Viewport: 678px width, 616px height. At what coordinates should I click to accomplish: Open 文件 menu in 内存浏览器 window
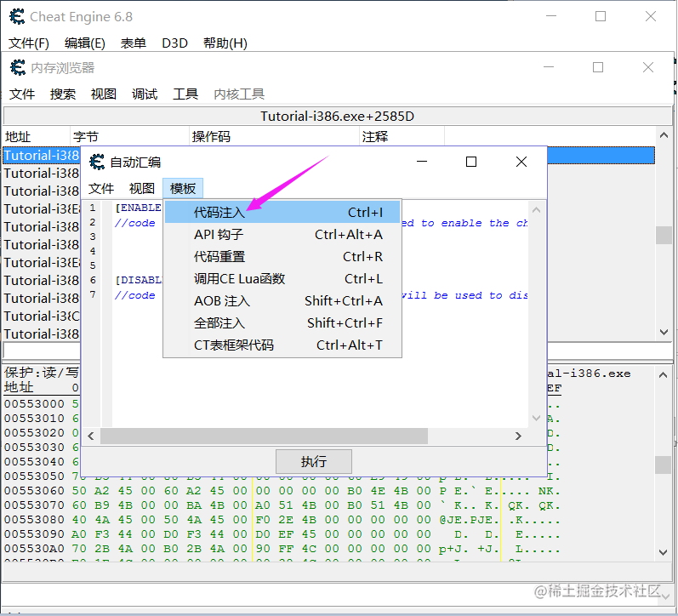[22, 94]
